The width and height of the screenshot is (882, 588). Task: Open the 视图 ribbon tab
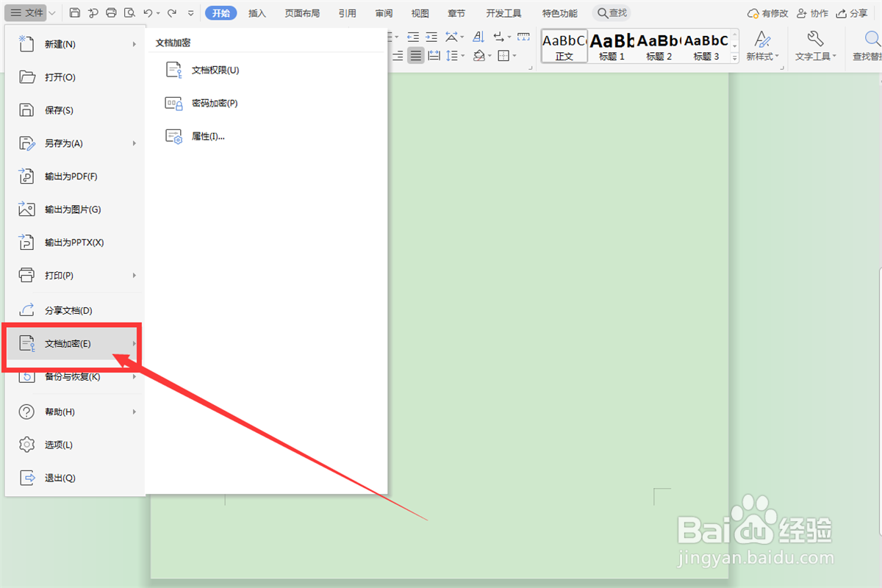pyautogui.click(x=420, y=13)
